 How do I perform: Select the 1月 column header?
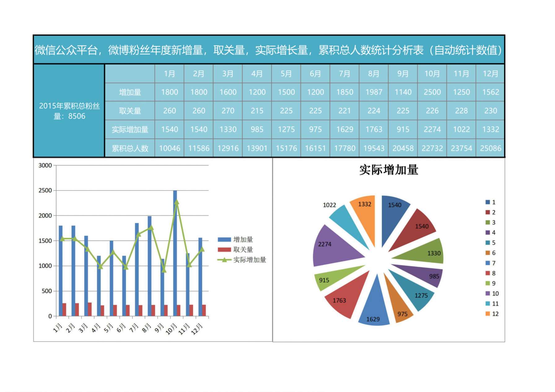click(169, 74)
